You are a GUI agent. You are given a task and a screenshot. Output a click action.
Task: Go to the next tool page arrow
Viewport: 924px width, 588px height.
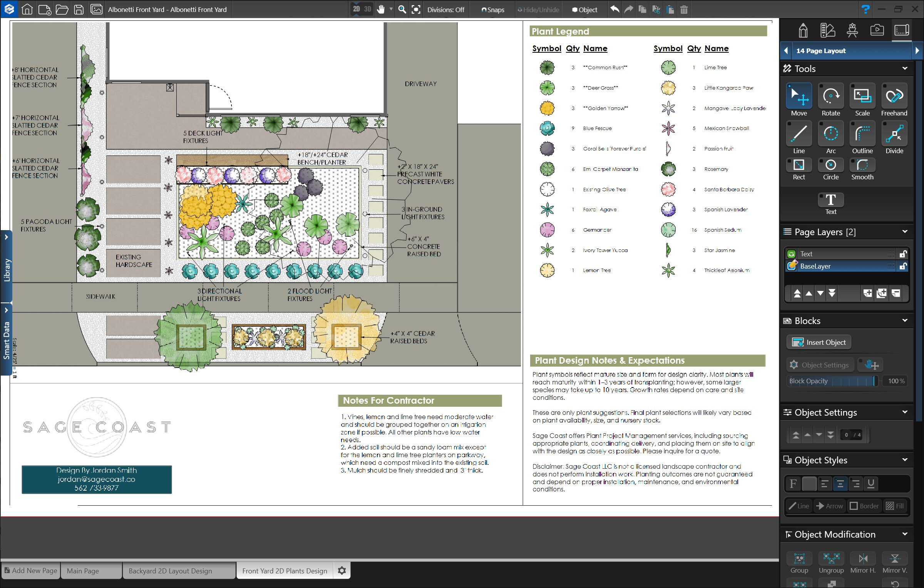click(x=917, y=50)
